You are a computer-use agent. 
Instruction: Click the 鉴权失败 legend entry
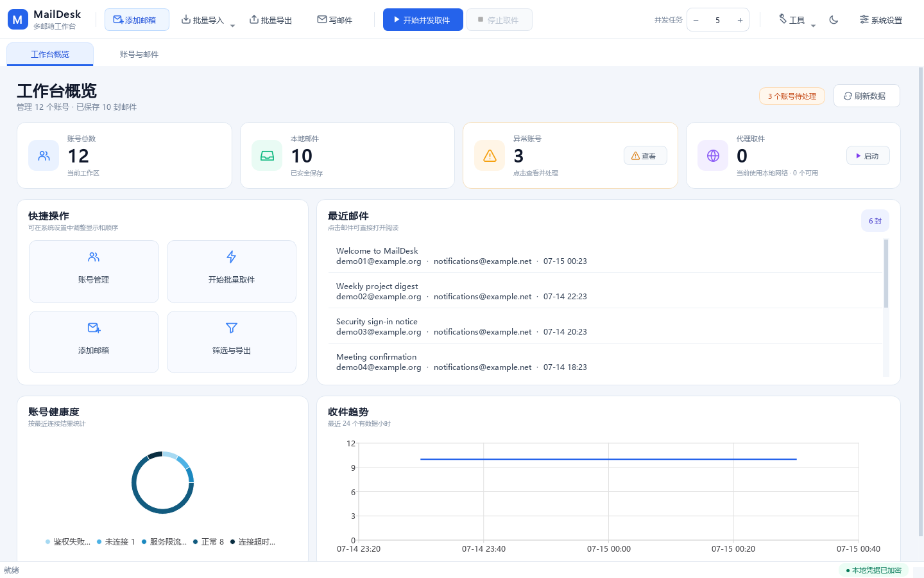coord(68,542)
